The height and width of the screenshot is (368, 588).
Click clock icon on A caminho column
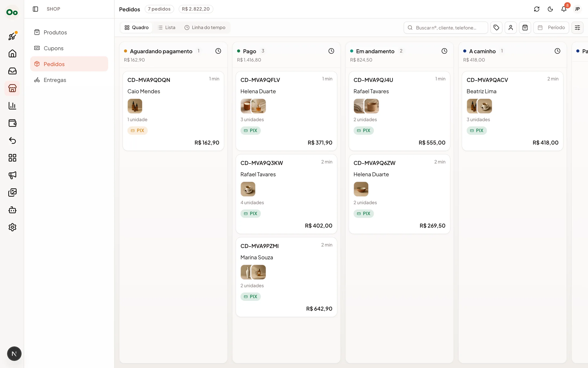[x=557, y=51]
